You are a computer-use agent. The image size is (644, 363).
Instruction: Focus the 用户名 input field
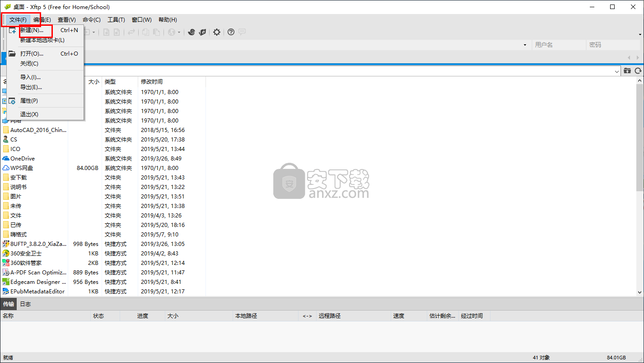[559, 45]
